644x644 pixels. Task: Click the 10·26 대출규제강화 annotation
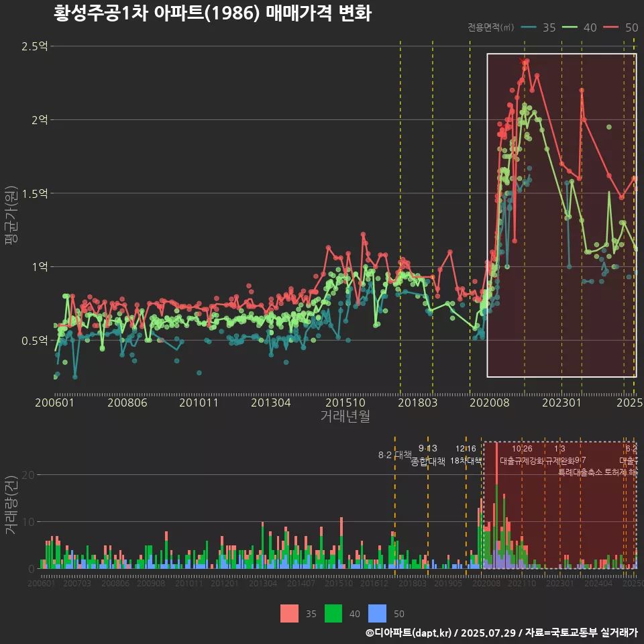click(522, 455)
